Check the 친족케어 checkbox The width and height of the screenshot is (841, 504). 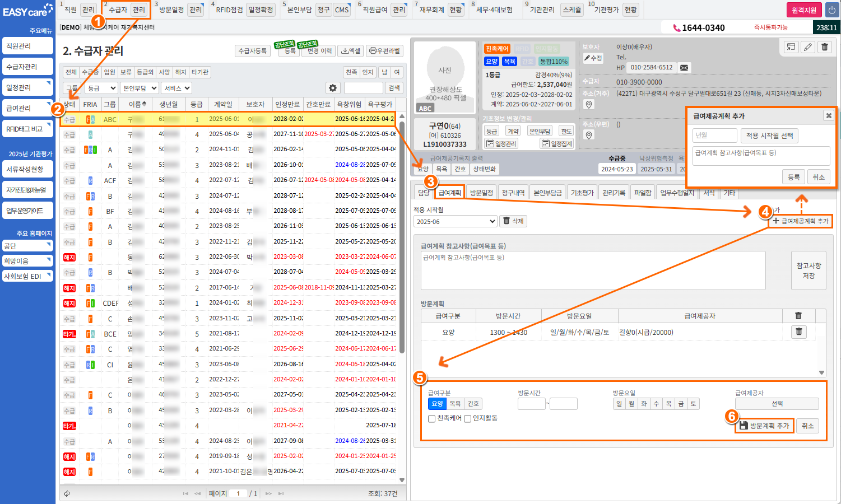431,419
